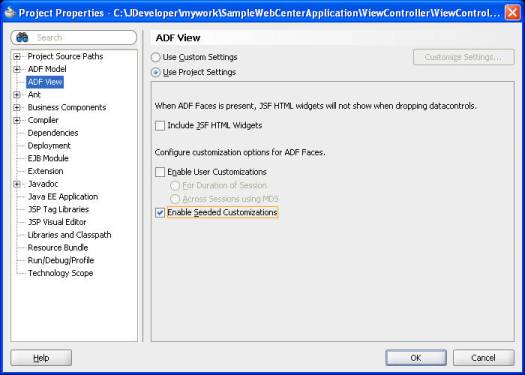525x375 pixels.
Task: Open the JSP Tag Libraries category
Action: tap(58, 209)
